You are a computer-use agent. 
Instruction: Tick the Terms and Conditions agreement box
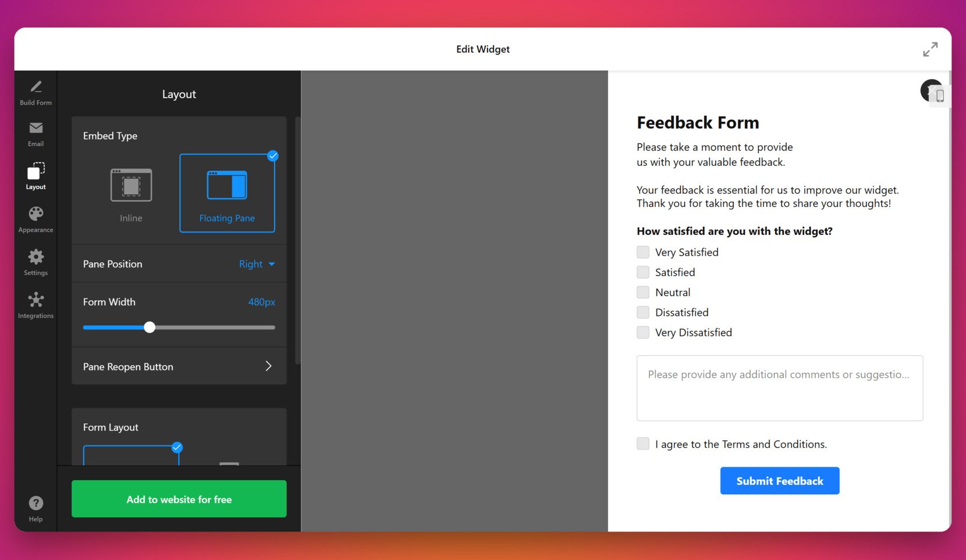(x=643, y=444)
